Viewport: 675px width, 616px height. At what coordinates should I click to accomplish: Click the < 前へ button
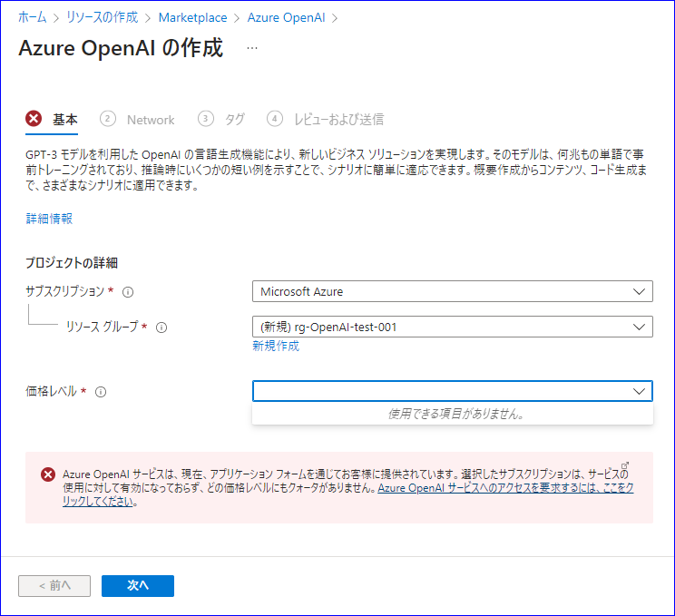click(54, 586)
